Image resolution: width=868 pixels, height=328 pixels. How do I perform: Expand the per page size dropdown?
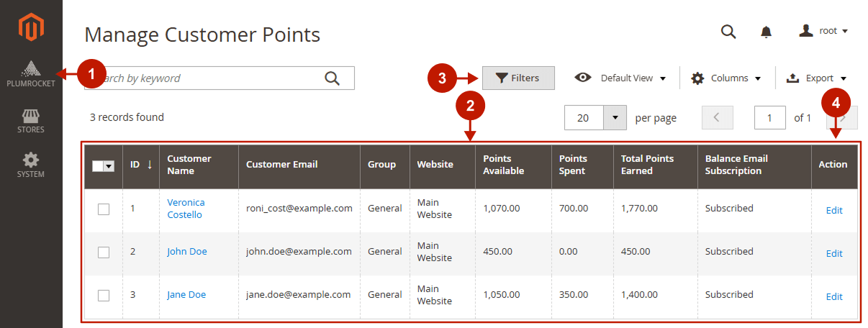tap(615, 118)
